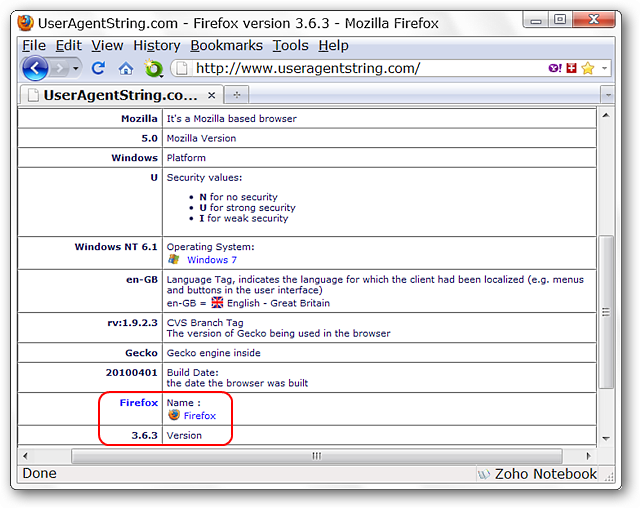Click the horizontal scrollbar thumb
The image size is (640, 508).
[x=316, y=455]
